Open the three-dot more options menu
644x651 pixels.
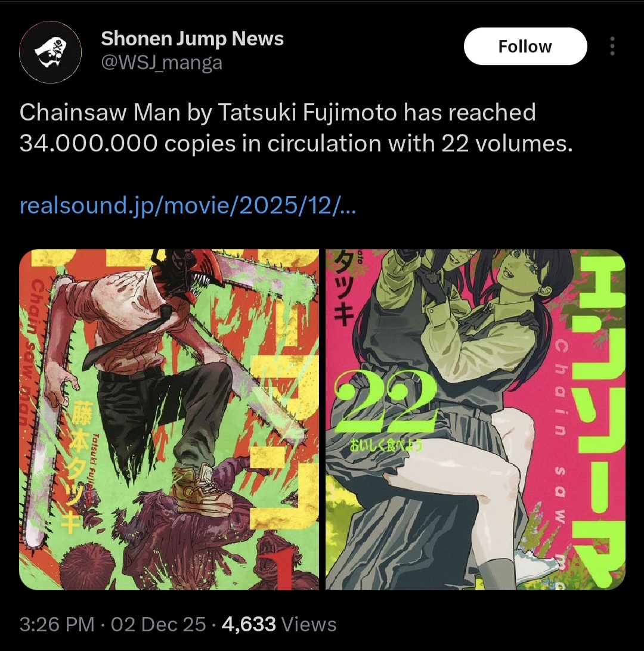612,46
